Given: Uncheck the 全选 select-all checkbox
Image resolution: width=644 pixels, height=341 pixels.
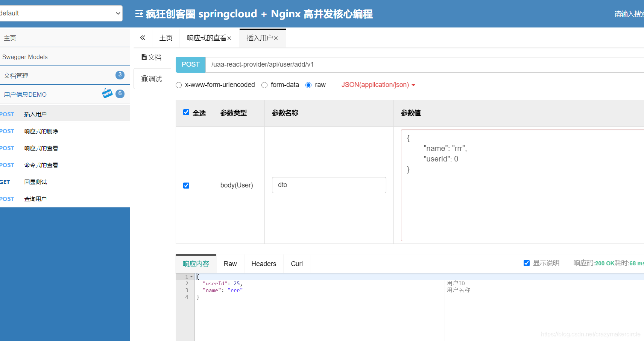Looking at the screenshot, I should click(186, 112).
